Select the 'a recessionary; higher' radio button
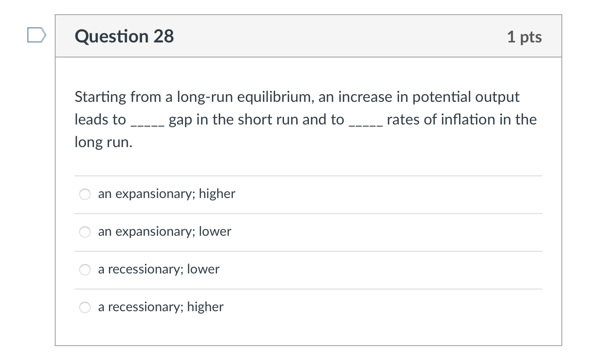Screen dimensions: 601x364 [84, 307]
